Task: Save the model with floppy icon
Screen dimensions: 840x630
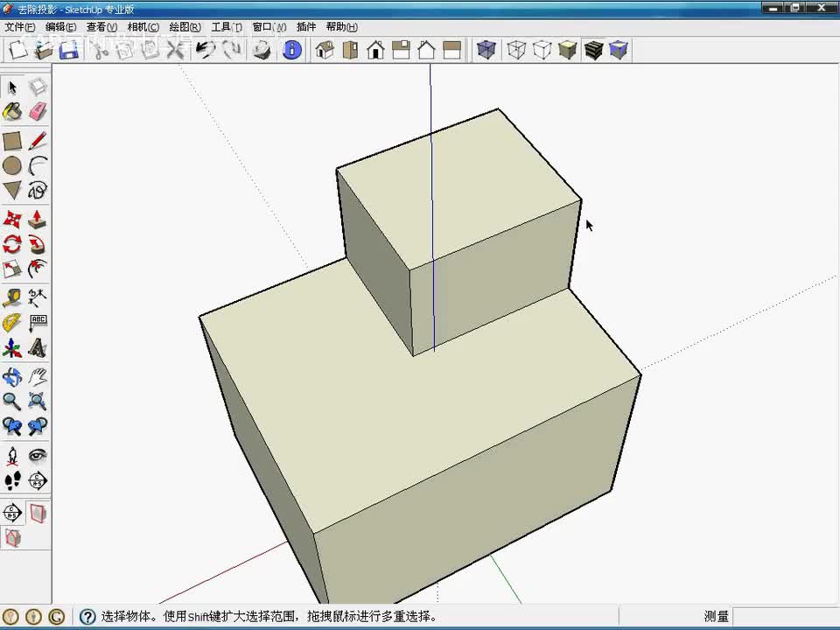Action: pyautogui.click(x=69, y=50)
